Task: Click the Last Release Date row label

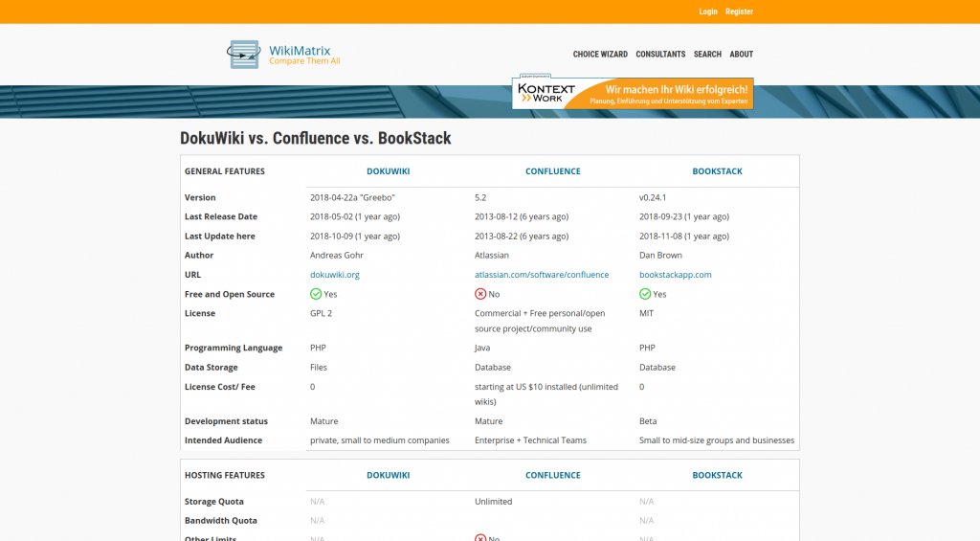Action: click(221, 216)
